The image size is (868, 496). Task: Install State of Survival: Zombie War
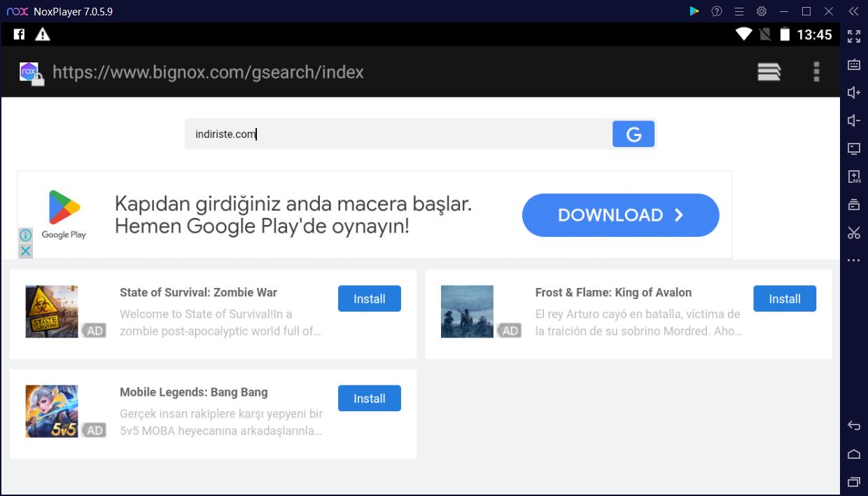(x=370, y=298)
